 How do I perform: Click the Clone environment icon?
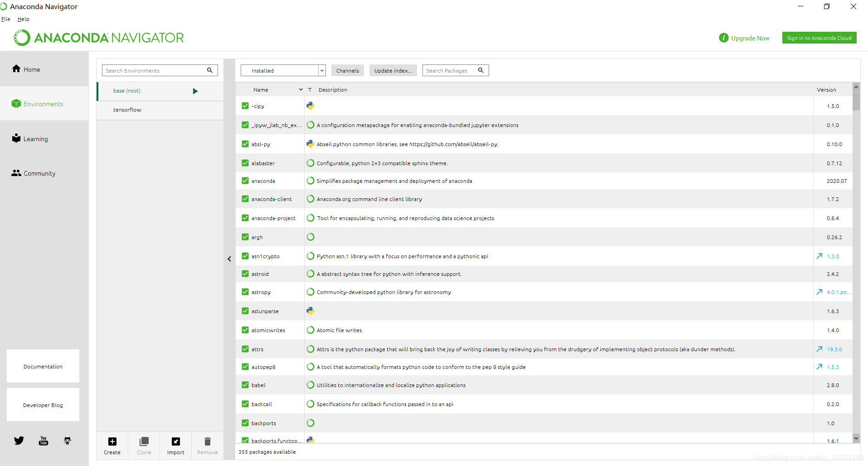(144, 441)
